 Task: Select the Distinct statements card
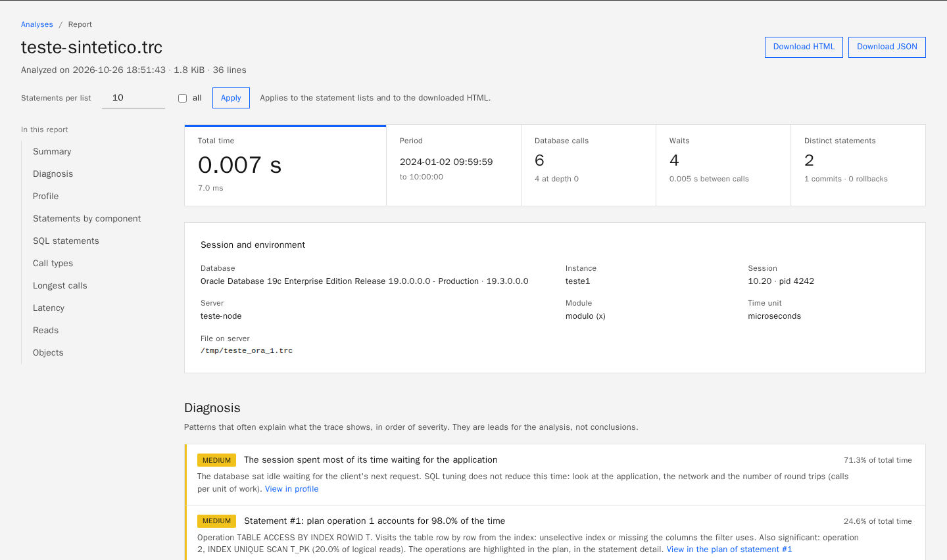tap(858, 166)
